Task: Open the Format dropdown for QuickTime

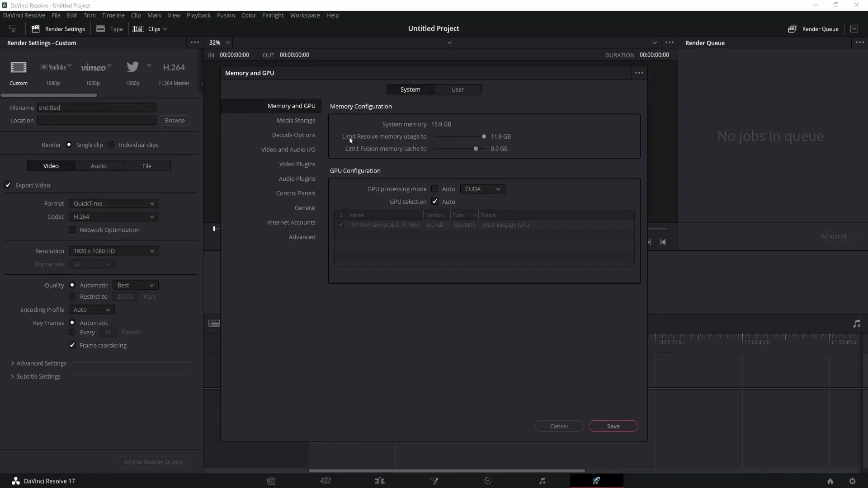Action: (113, 203)
